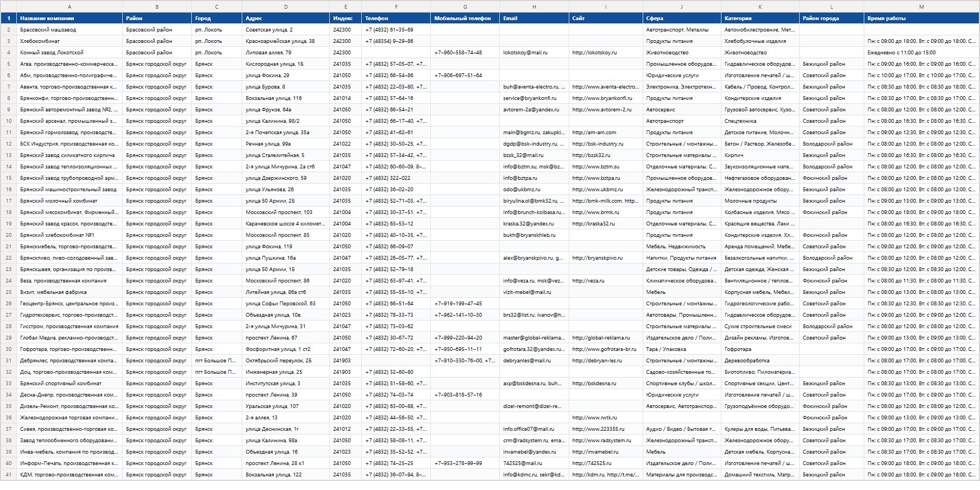Select column K by its letter header
Viewport: 980px width, 490px height.
(x=760, y=7)
